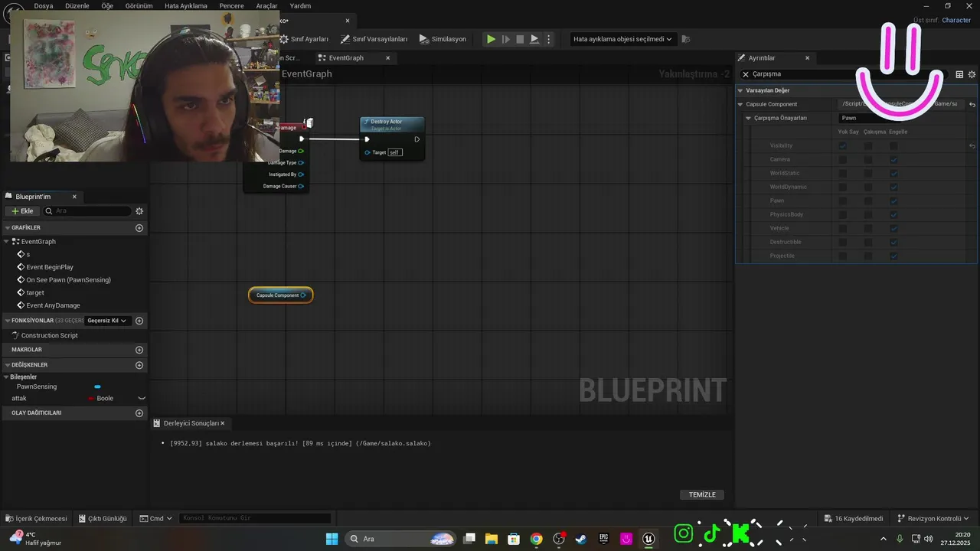Click the Simülasyon toolbar button

pyautogui.click(x=443, y=39)
